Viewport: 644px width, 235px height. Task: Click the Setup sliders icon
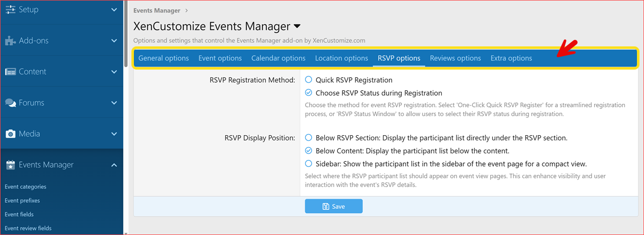pos(10,10)
